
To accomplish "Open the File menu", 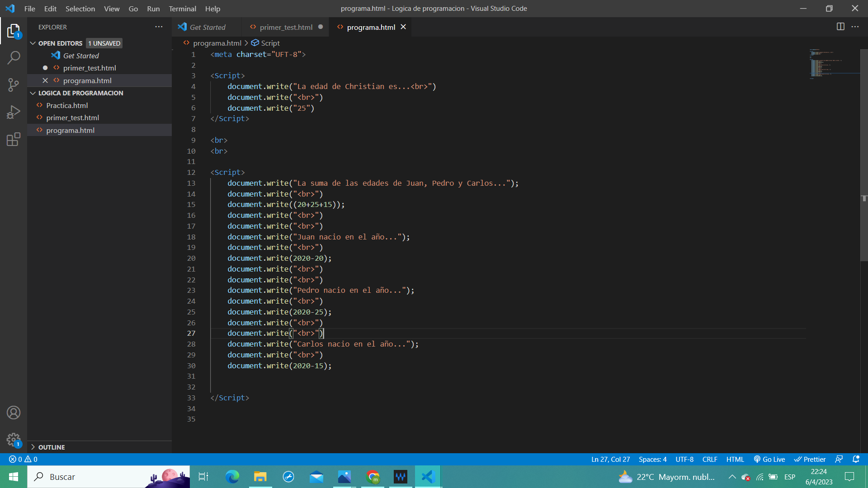I will coord(29,9).
